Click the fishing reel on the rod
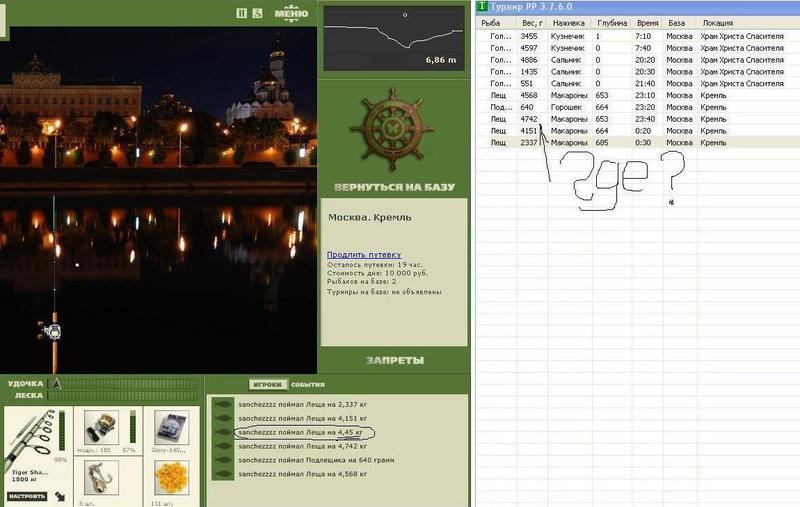The height and width of the screenshot is (507, 800). tap(52, 332)
